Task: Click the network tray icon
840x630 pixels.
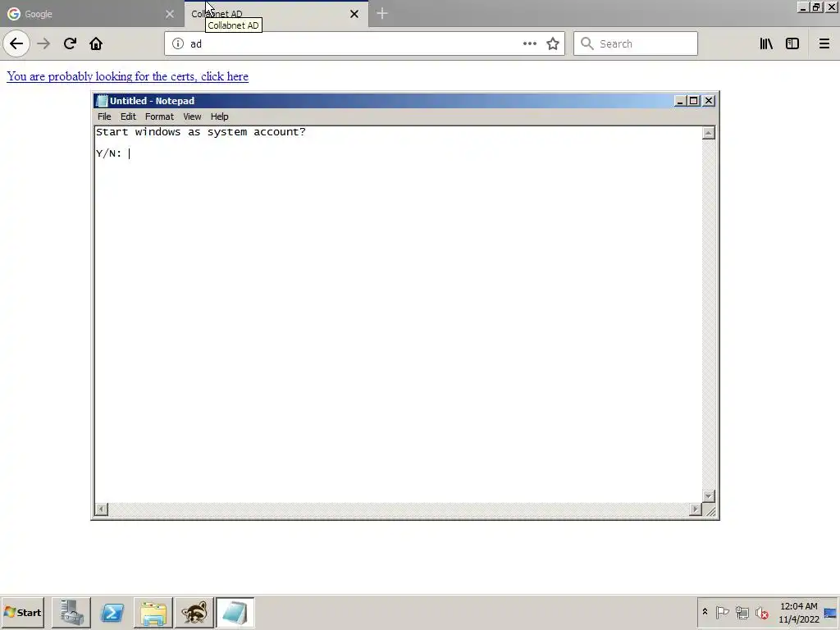Action: (742, 612)
